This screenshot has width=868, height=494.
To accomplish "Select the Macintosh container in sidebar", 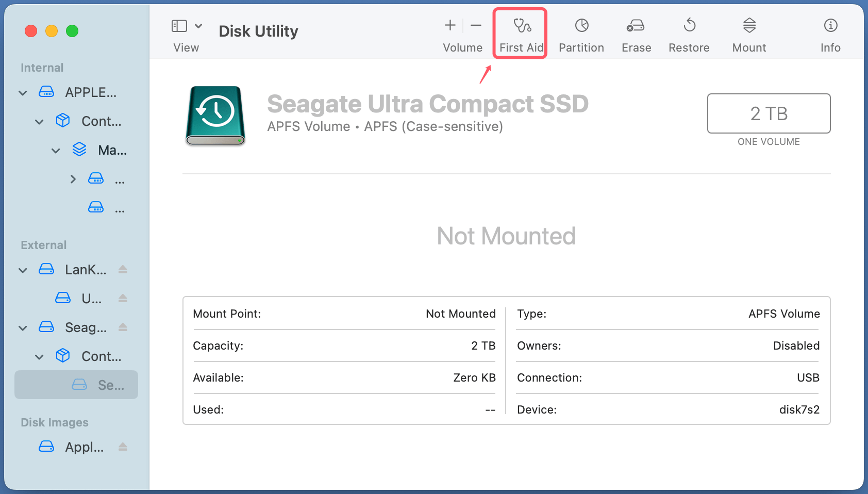I will (x=111, y=150).
